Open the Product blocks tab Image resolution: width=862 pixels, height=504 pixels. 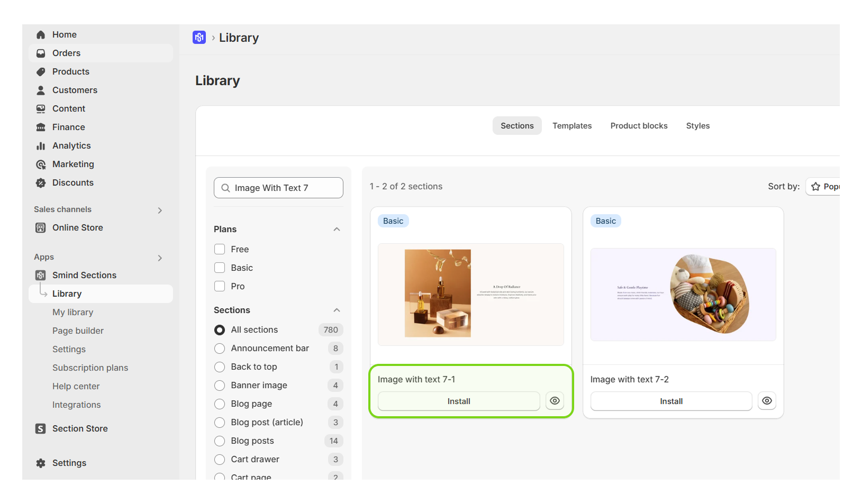[639, 126]
